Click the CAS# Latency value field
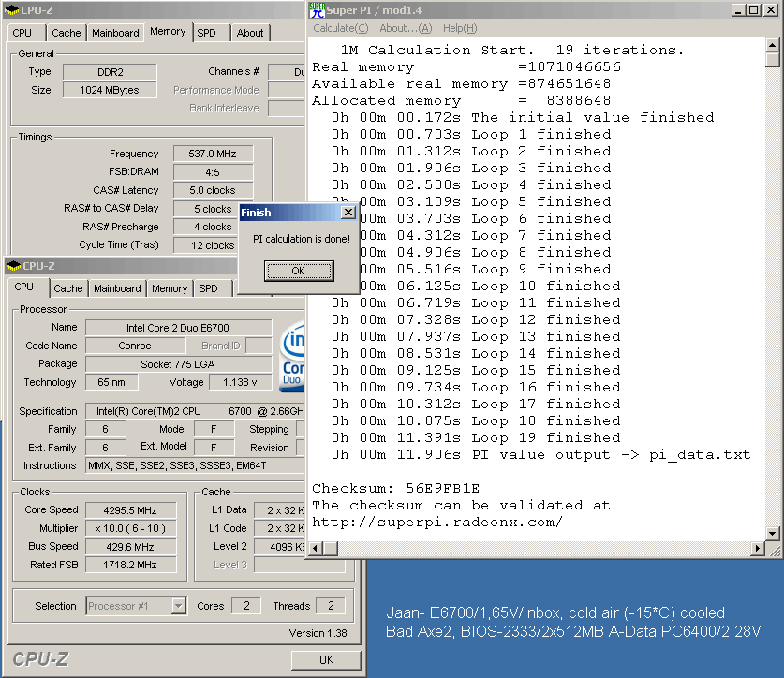This screenshot has width=784, height=678. [x=213, y=190]
